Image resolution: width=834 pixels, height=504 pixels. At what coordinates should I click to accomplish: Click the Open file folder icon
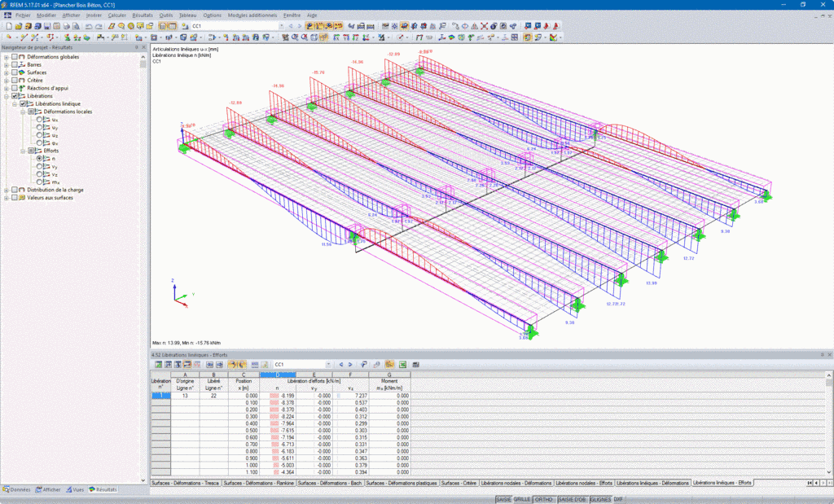(18, 25)
